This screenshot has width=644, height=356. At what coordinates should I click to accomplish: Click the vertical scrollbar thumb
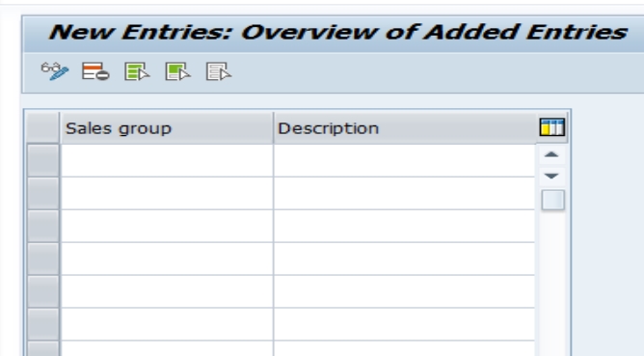552,201
